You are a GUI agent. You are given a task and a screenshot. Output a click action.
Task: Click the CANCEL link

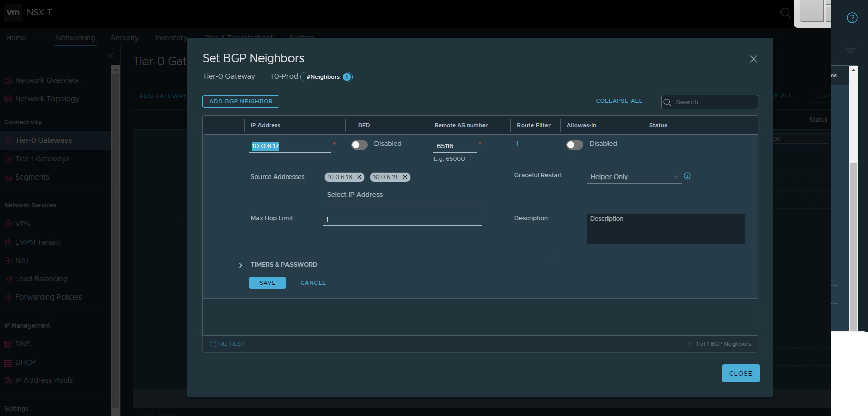(x=313, y=283)
